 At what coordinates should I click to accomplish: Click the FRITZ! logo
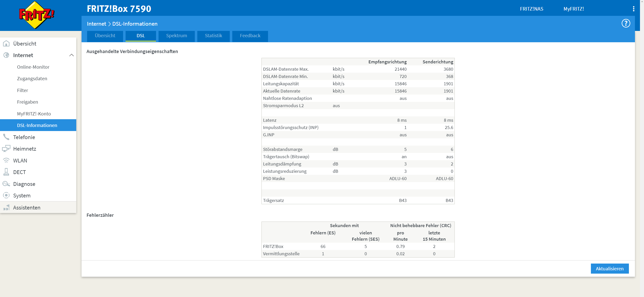click(x=37, y=15)
